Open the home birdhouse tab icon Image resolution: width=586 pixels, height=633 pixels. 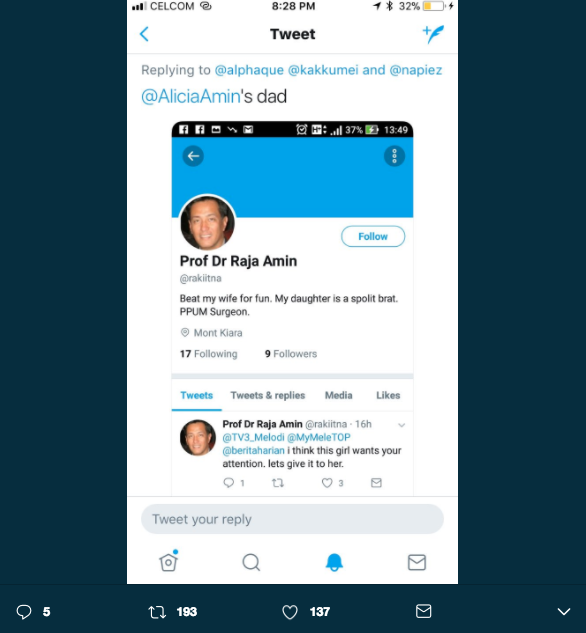pyautogui.click(x=169, y=561)
